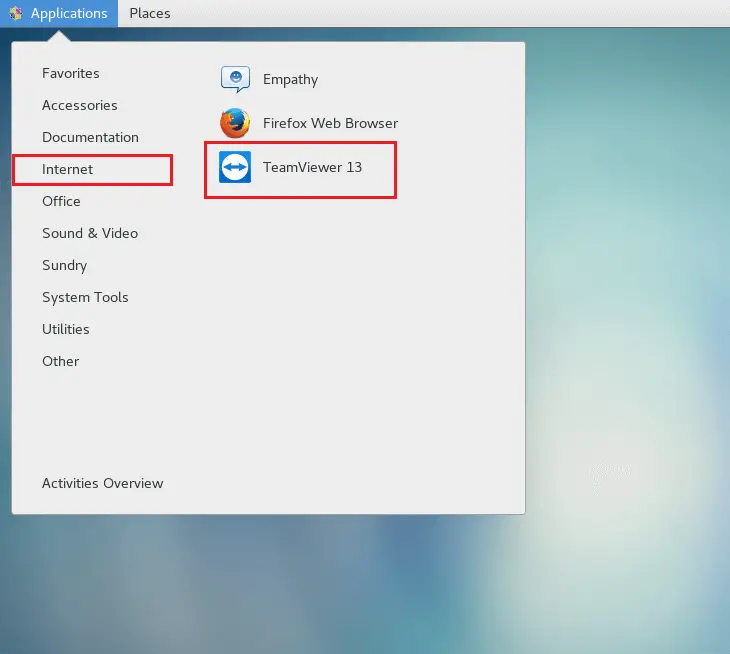Select the Internet category
730x654 pixels.
[68, 169]
